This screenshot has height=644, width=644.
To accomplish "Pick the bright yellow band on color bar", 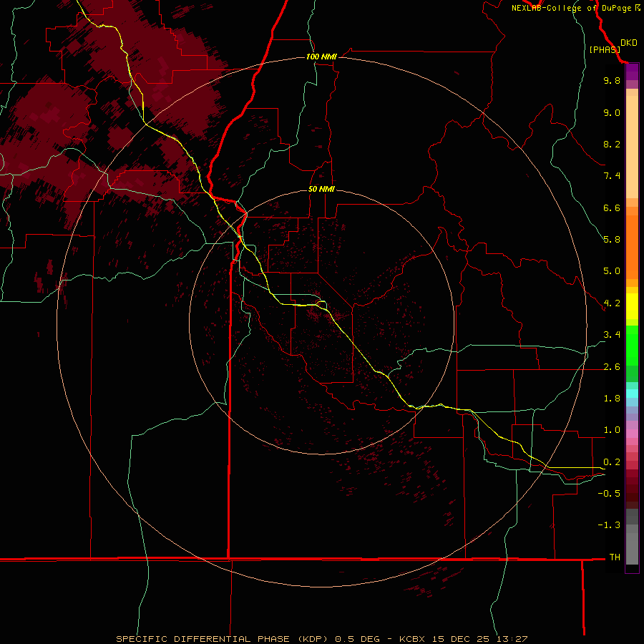I will coord(632,306).
